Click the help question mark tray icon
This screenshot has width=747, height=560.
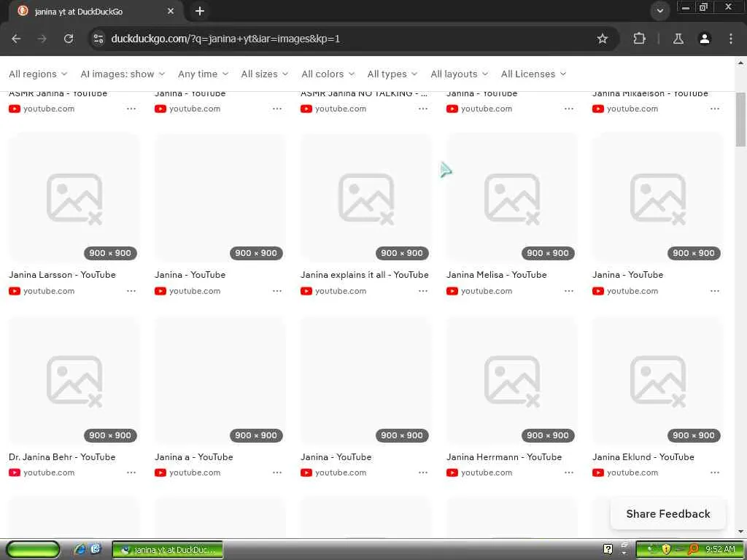(608, 549)
